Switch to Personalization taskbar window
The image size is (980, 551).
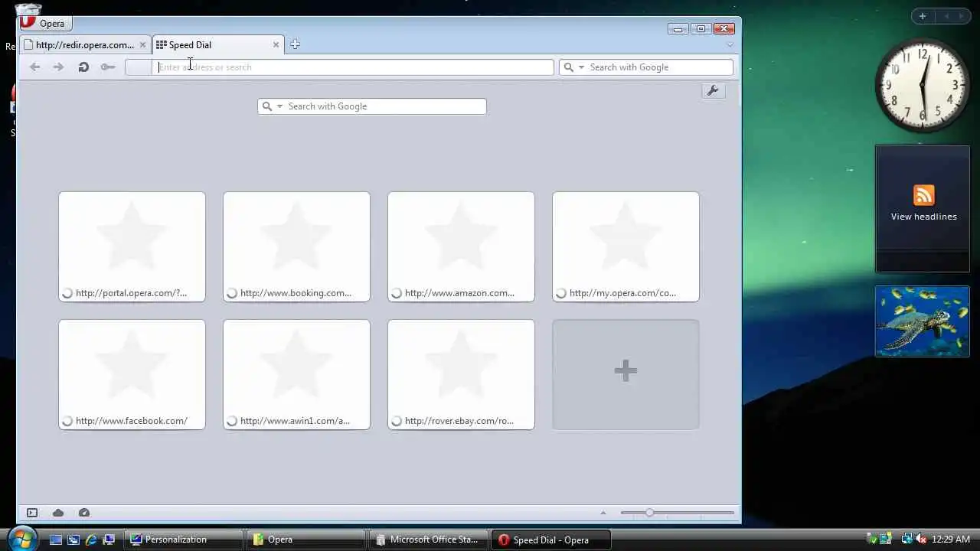pyautogui.click(x=184, y=540)
